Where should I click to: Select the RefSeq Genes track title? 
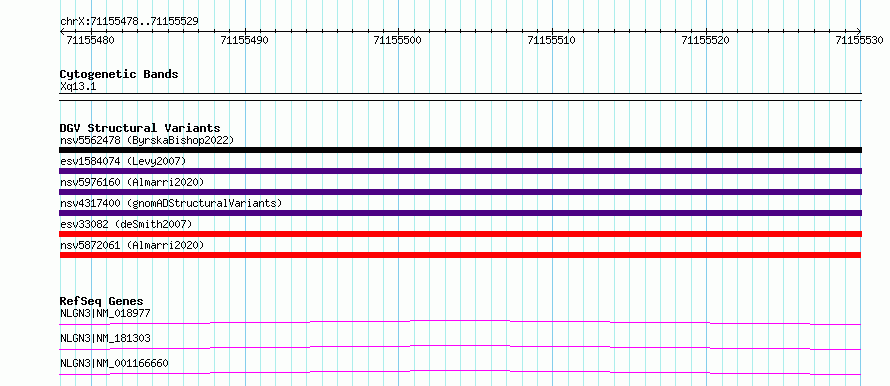(102, 301)
